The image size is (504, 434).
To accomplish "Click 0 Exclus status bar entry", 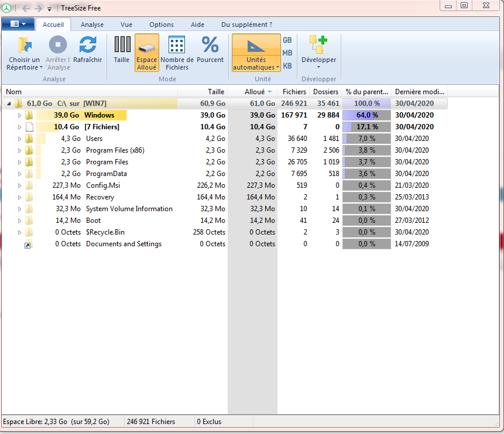I will pyautogui.click(x=209, y=422).
